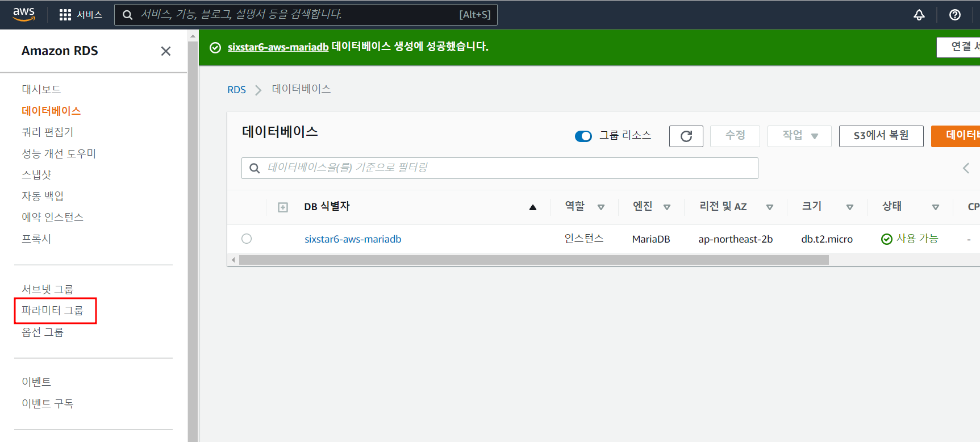Viewport: 980px width, 442px height.
Task: Expand all rows with the plus icon
Action: [x=283, y=207]
